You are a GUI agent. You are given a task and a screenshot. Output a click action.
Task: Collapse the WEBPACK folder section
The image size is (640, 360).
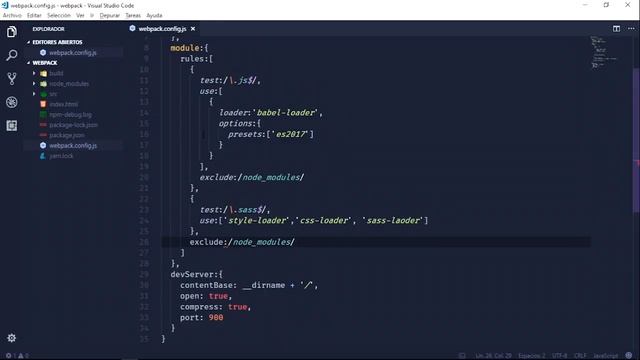point(29,63)
